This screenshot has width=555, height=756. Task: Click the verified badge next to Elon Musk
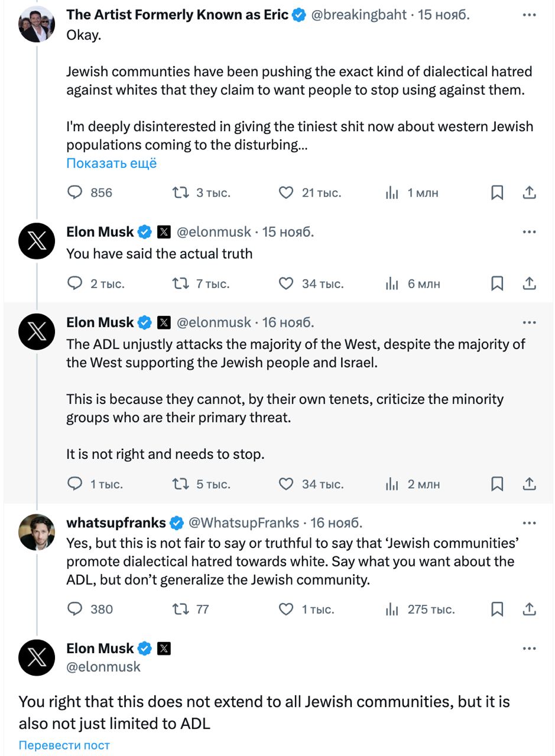click(x=144, y=232)
